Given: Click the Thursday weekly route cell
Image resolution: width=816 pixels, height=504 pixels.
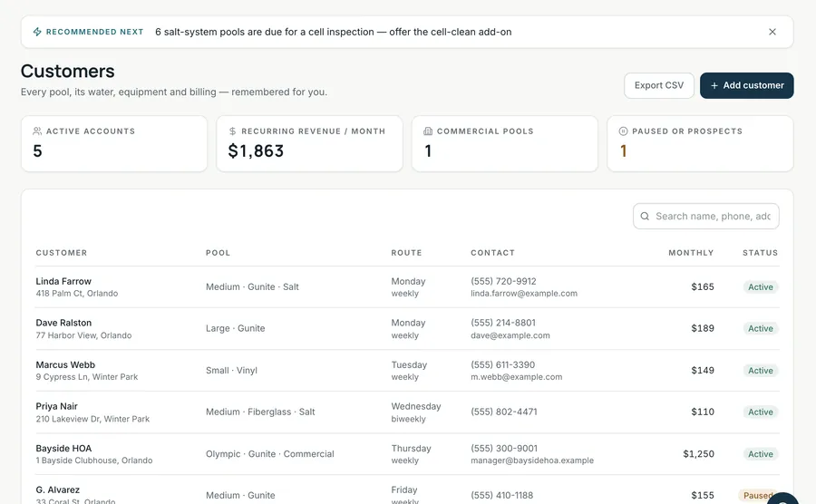Looking at the screenshot, I should [x=411, y=454].
